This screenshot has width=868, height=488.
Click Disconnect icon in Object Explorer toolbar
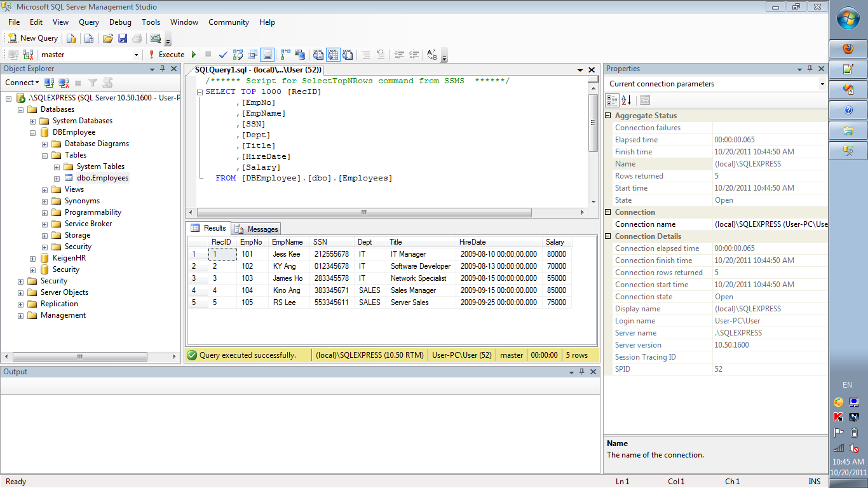click(x=64, y=83)
